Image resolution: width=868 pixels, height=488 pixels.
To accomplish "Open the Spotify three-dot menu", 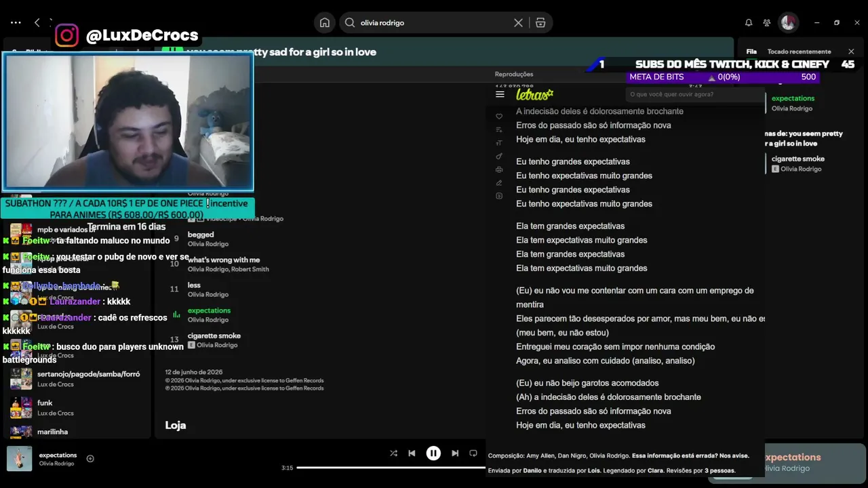I will 16,22.
